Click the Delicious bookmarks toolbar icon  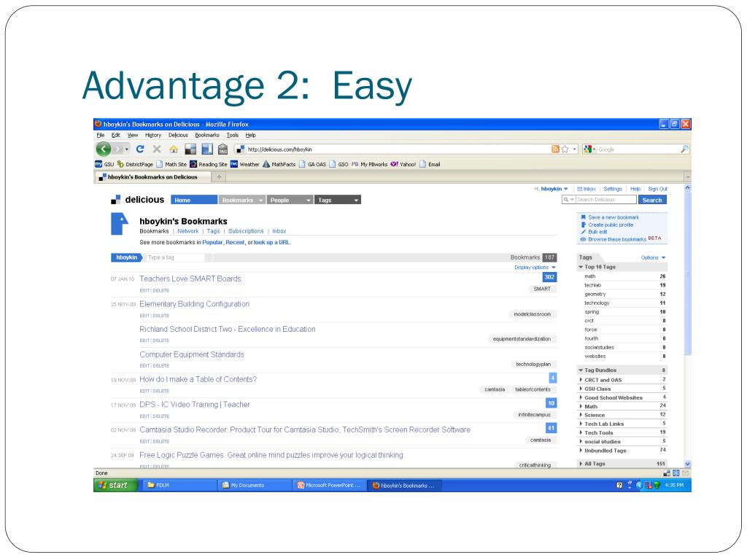click(190, 149)
